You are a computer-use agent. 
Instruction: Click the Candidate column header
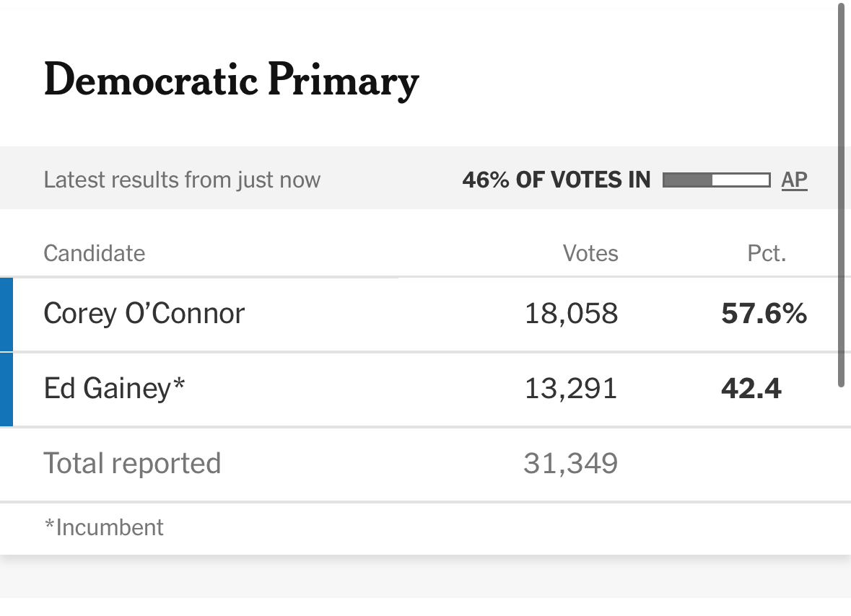tap(95, 253)
